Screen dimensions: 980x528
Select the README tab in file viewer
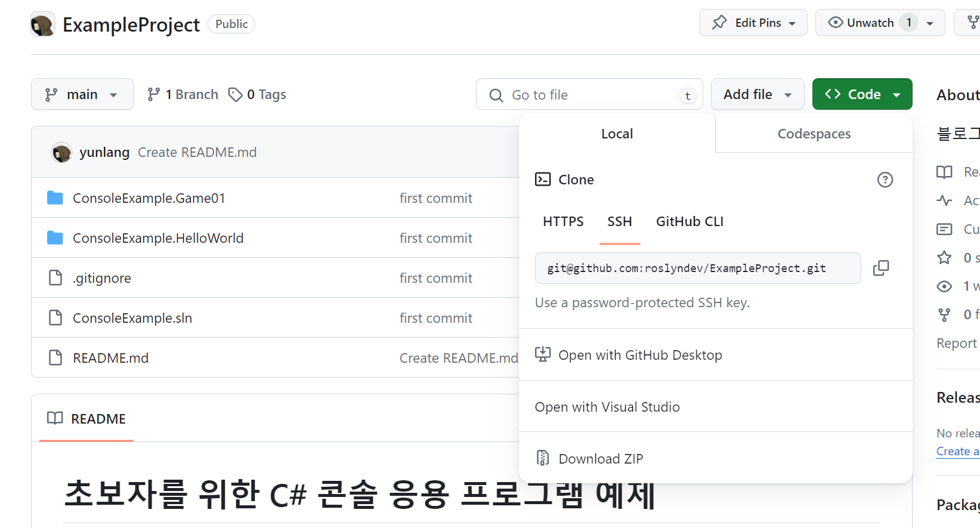[86, 419]
